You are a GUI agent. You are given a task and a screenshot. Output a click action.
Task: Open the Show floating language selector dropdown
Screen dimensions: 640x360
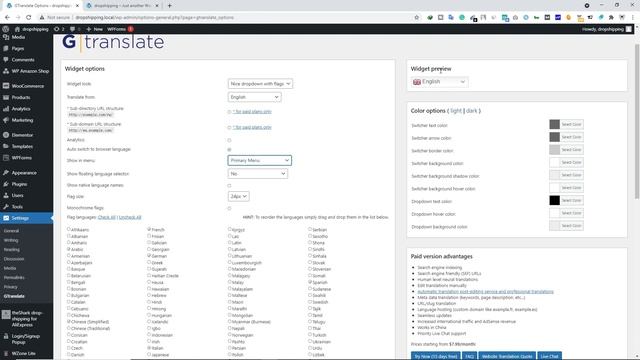point(258,173)
